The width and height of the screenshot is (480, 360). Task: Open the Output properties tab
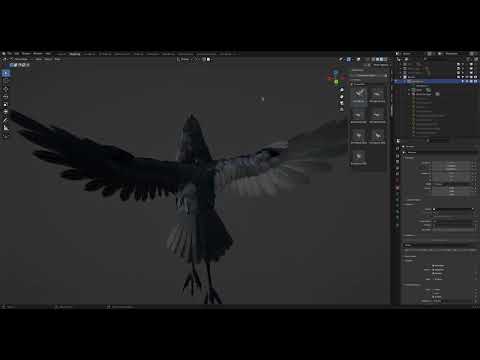point(397,162)
